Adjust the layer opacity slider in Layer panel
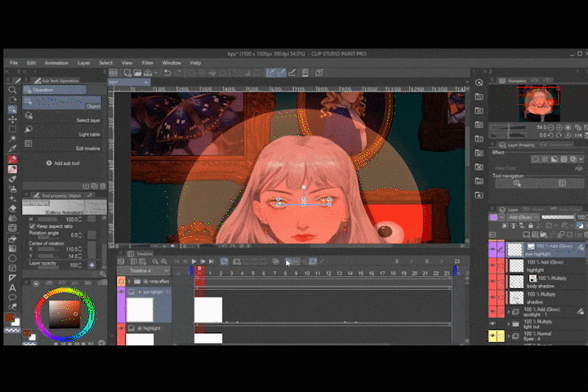This screenshot has height=392, width=588. tap(558, 217)
